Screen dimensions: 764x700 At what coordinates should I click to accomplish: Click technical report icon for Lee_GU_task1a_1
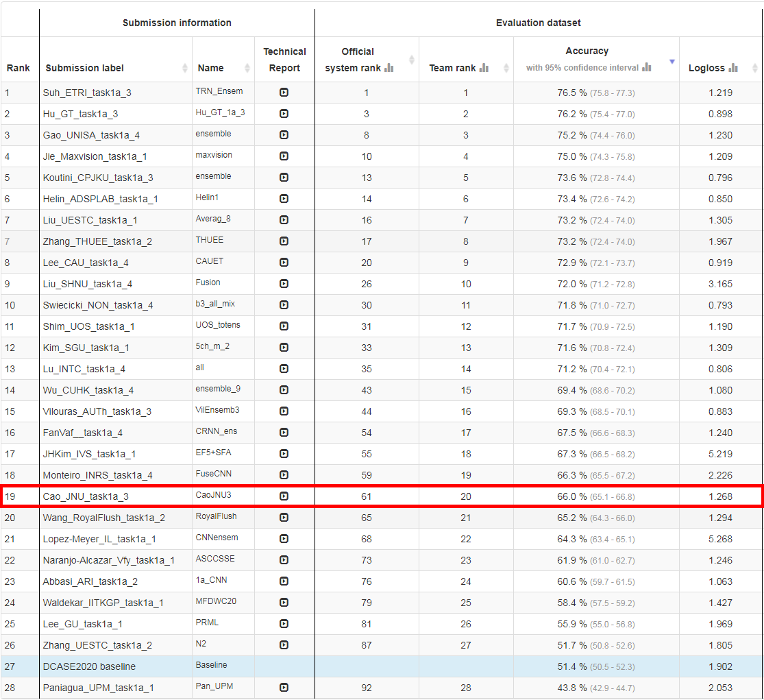(284, 624)
